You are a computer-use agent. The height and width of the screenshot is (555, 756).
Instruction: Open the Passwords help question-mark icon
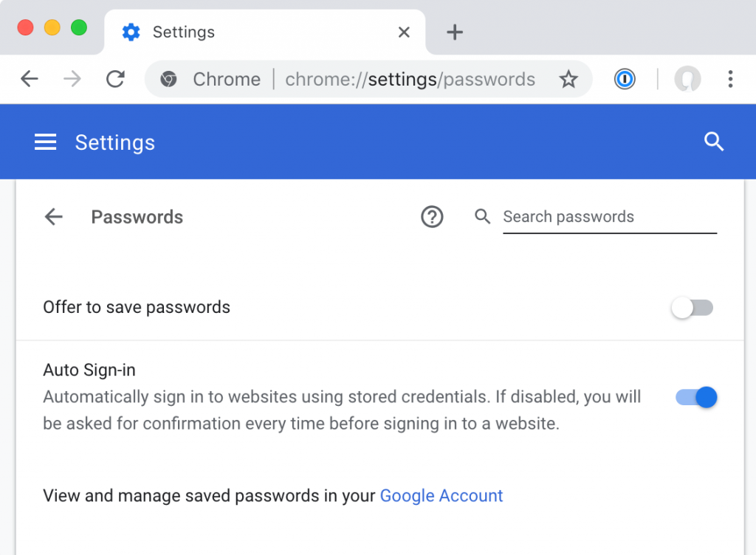pyautogui.click(x=432, y=217)
